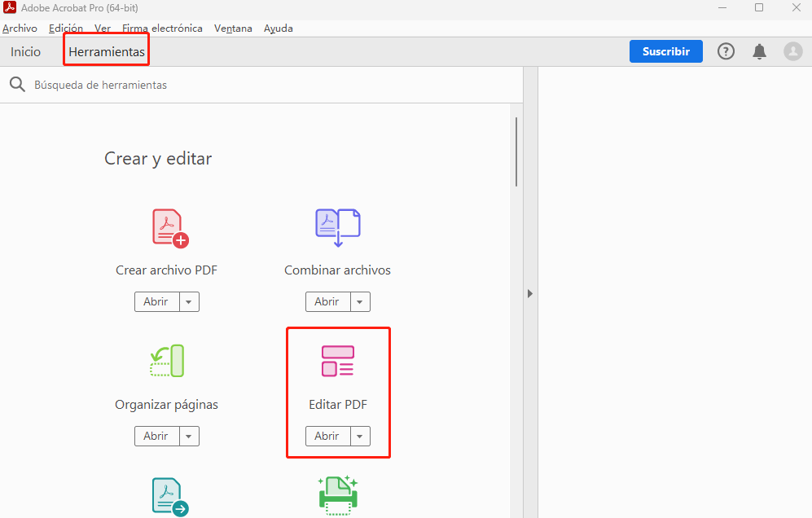The width and height of the screenshot is (812, 518).
Task: Select the Crear archivo PDF tool icon
Action: click(x=166, y=226)
